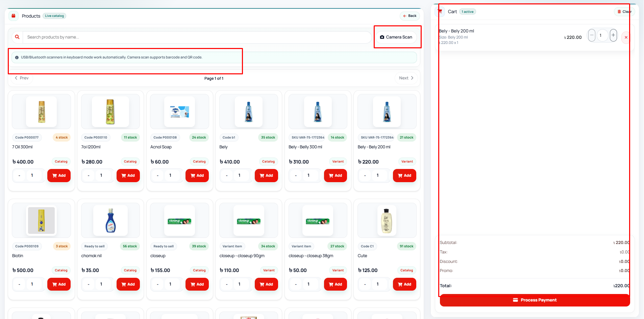This screenshot has width=644, height=319.
Task: Go to Next products page
Action: click(x=406, y=78)
